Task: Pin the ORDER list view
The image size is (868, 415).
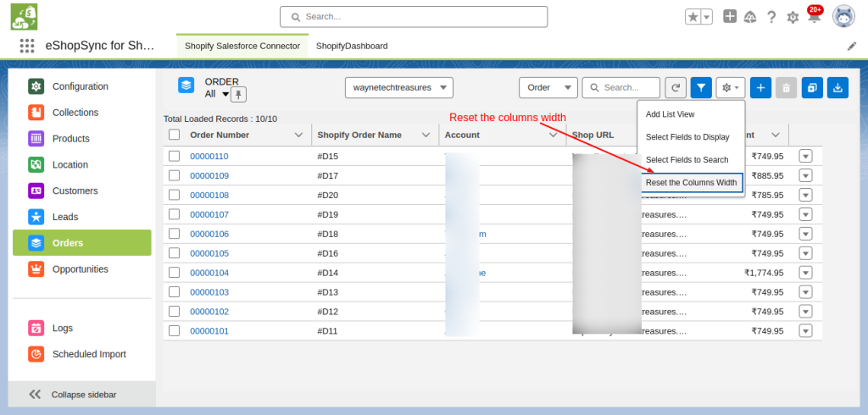Action: (x=238, y=94)
